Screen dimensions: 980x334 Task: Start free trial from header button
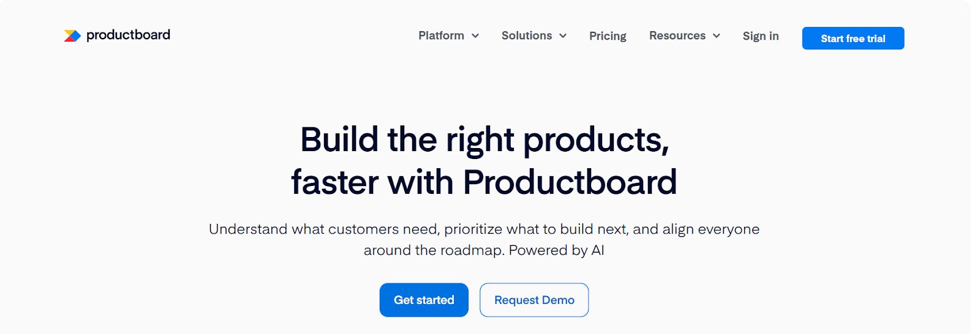853,38
